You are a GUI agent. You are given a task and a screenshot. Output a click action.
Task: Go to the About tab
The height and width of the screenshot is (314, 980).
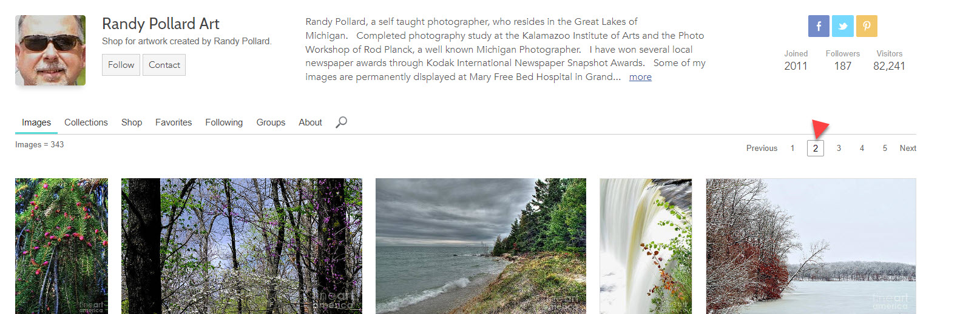(x=310, y=122)
